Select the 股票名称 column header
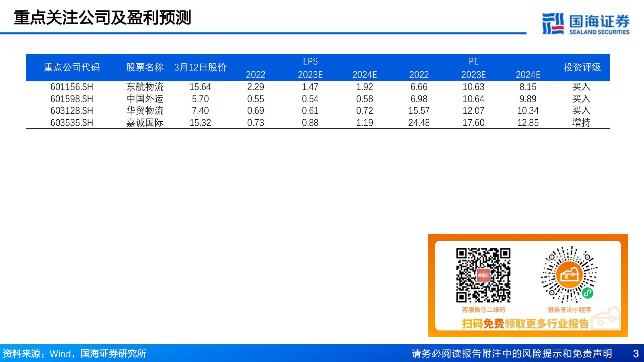The height and width of the screenshot is (362, 644). (145, 67)
